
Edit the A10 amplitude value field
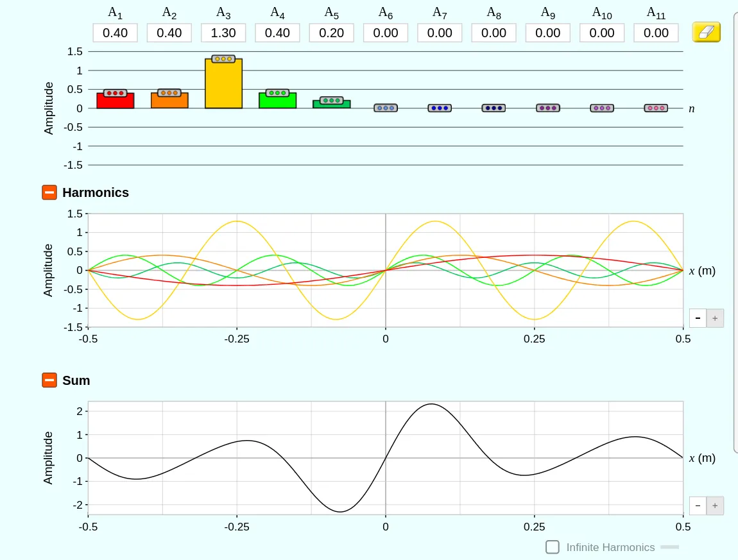point(602,33)
